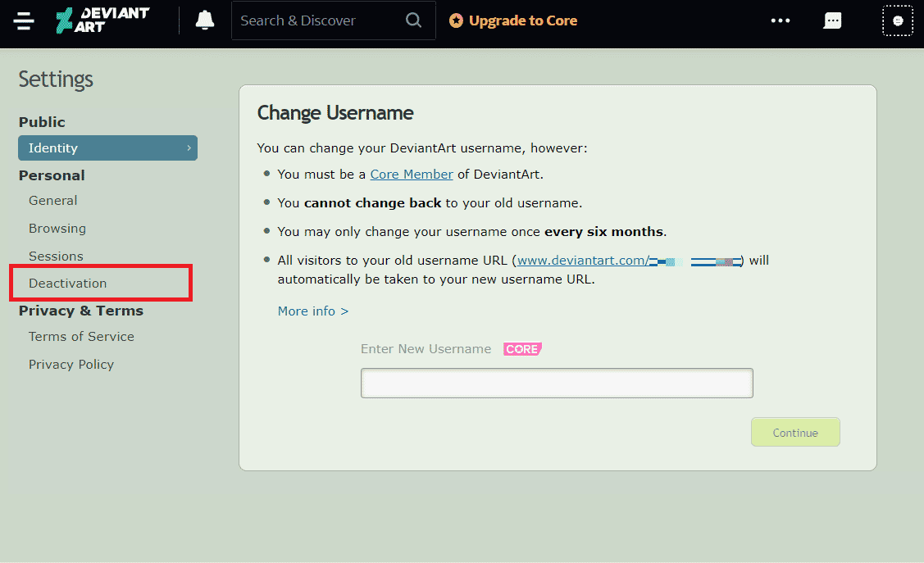Open the notifications bell

pyautogui.click(x=205, y=20)
